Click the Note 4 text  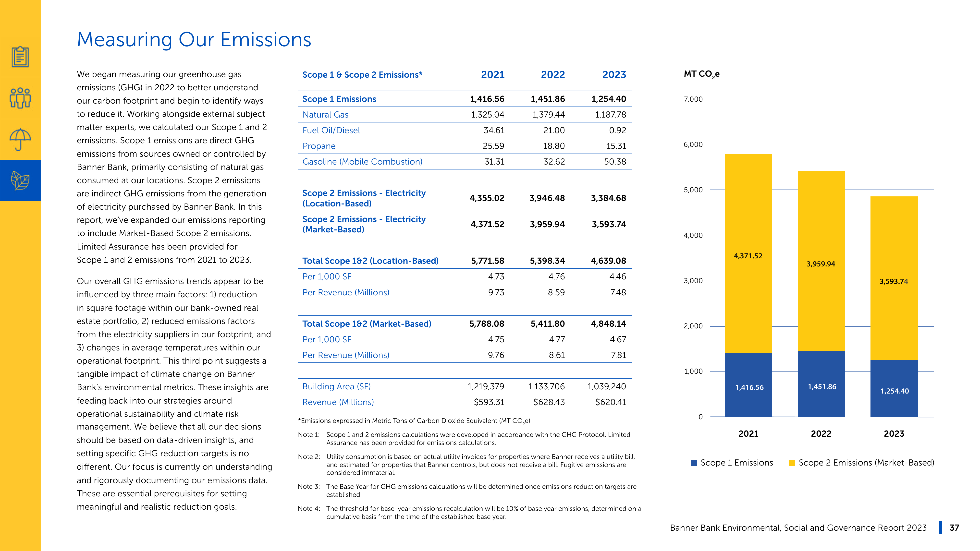click(469, 513)
